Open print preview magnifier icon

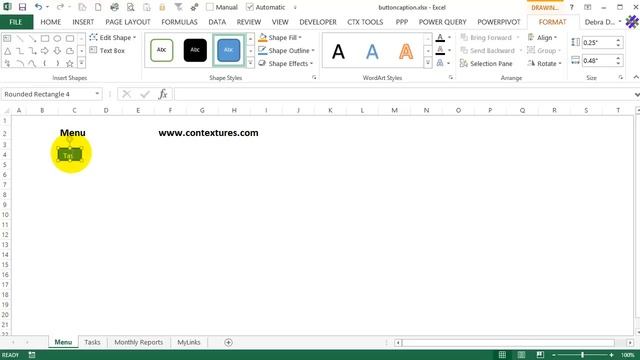tap(130, 7)
